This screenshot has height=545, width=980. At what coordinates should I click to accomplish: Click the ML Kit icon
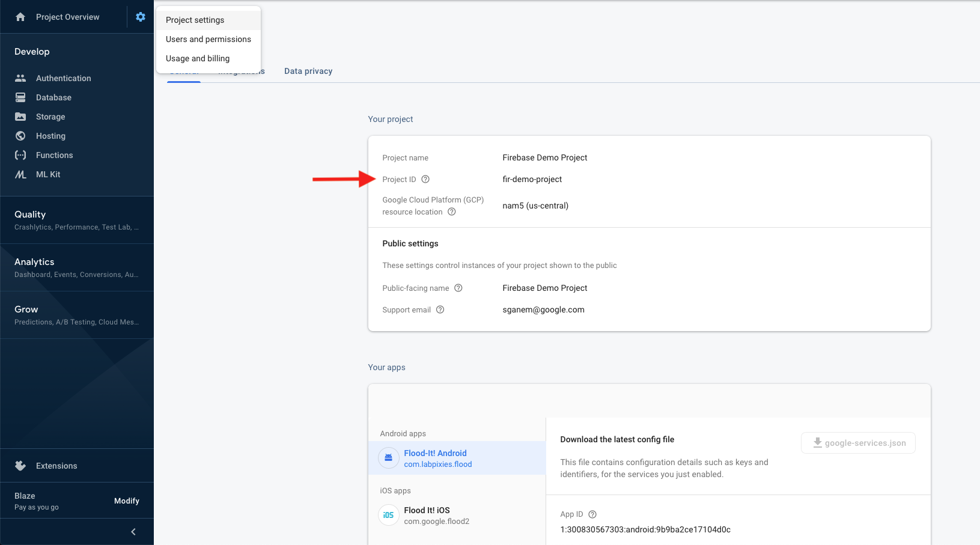click(20, 174)
